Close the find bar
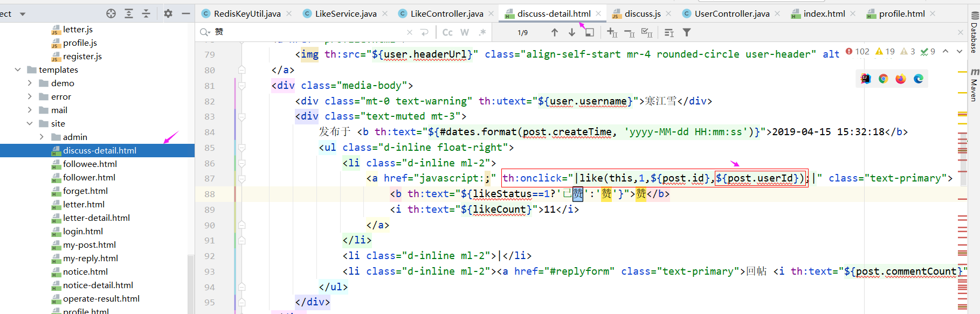This screenshot has height=314, width=980. point(960,32)
